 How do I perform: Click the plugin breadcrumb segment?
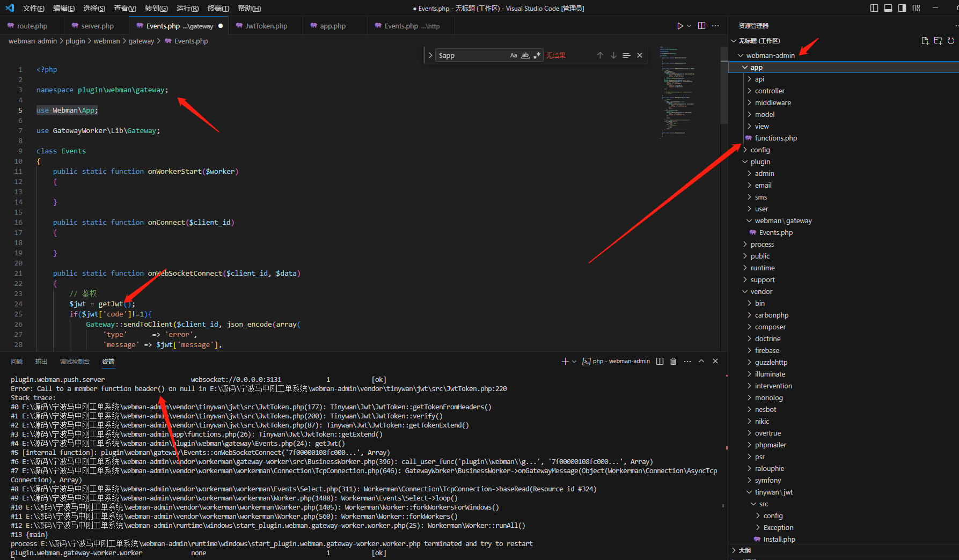pos(75,41)
